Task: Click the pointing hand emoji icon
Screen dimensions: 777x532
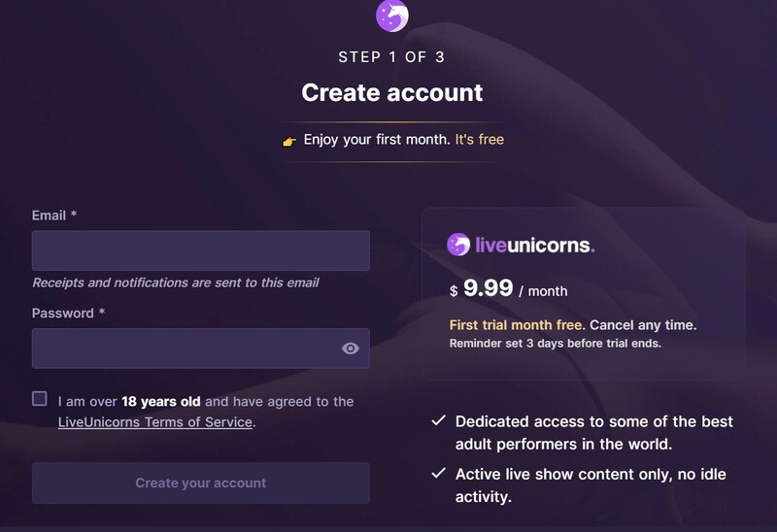Action: 289,142
